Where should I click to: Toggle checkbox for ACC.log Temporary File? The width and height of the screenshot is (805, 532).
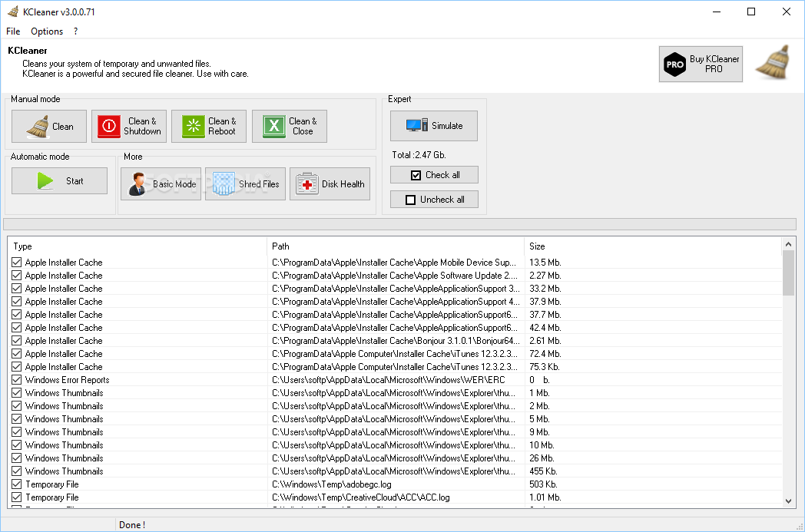tap(16, 497)
